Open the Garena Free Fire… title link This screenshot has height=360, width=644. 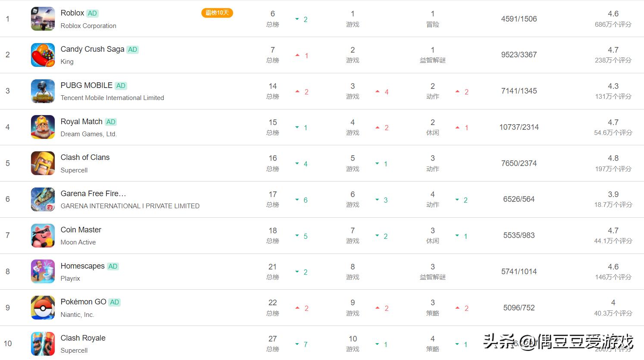pos(94,194)
